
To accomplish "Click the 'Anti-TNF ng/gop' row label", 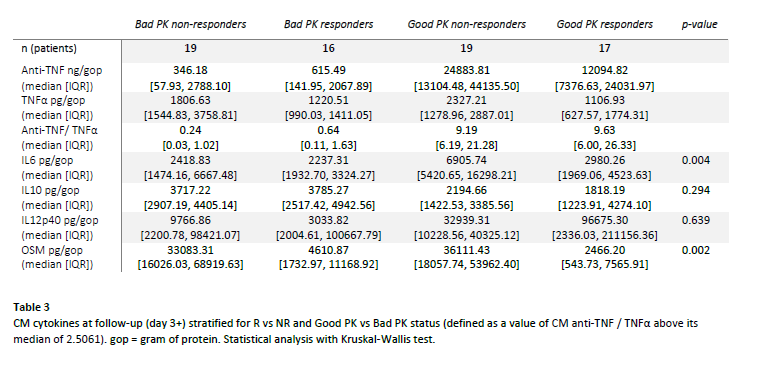I will click(x=61, y=70).
